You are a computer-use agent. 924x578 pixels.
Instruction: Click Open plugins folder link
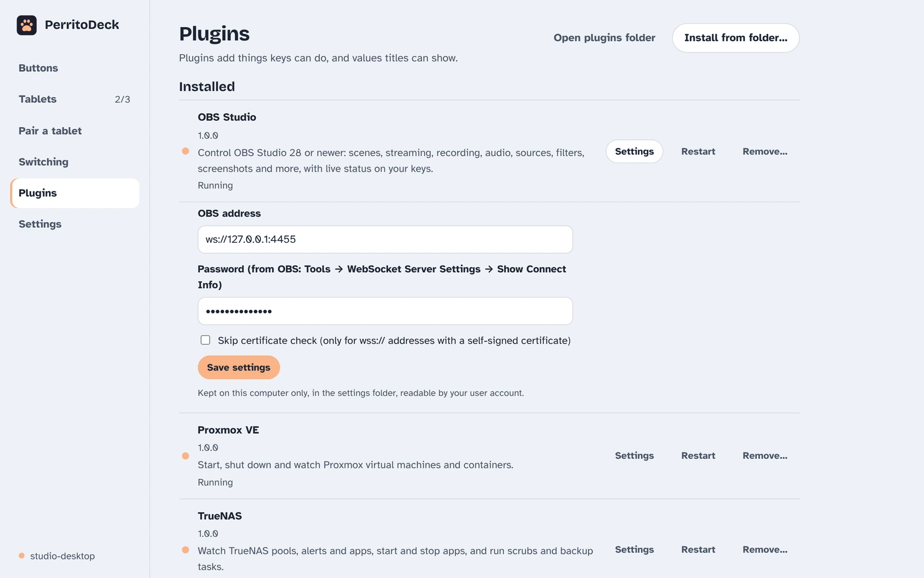tap(604, 38)
